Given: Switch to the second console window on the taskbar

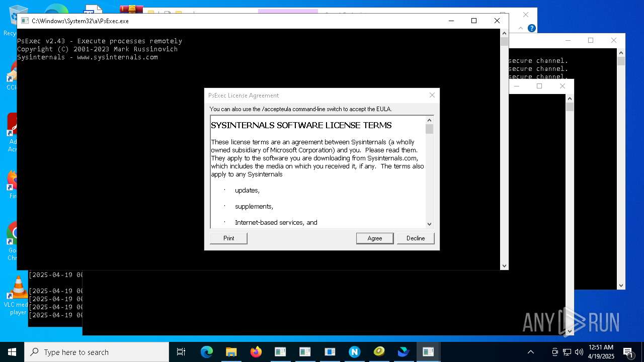Looking at the screenshot, I should [x=305, y=352].
